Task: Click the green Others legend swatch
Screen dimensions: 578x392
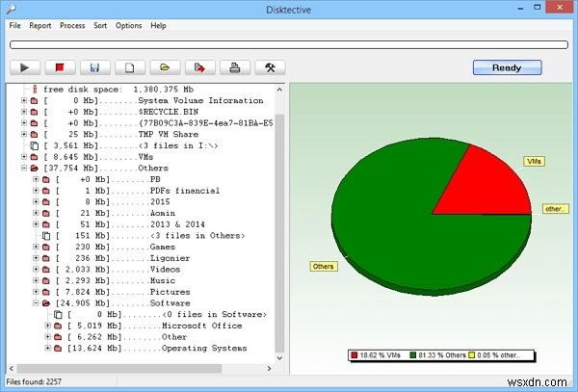Action: tap(413, 355)
